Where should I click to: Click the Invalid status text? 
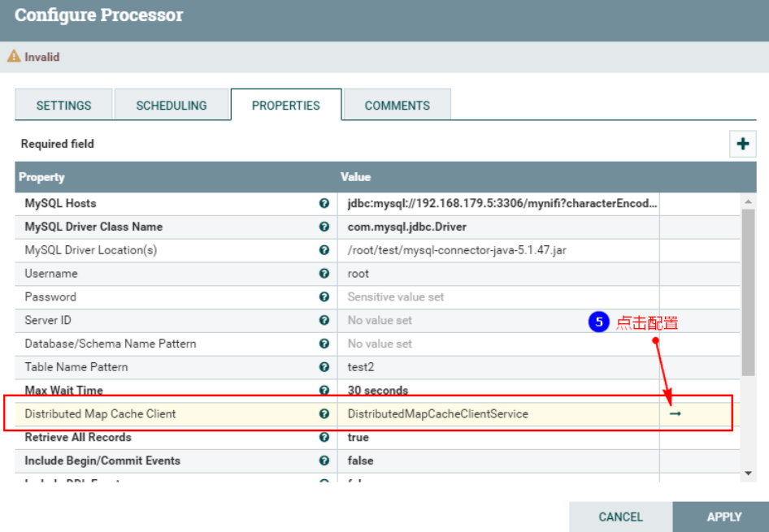tap(42, 57)
